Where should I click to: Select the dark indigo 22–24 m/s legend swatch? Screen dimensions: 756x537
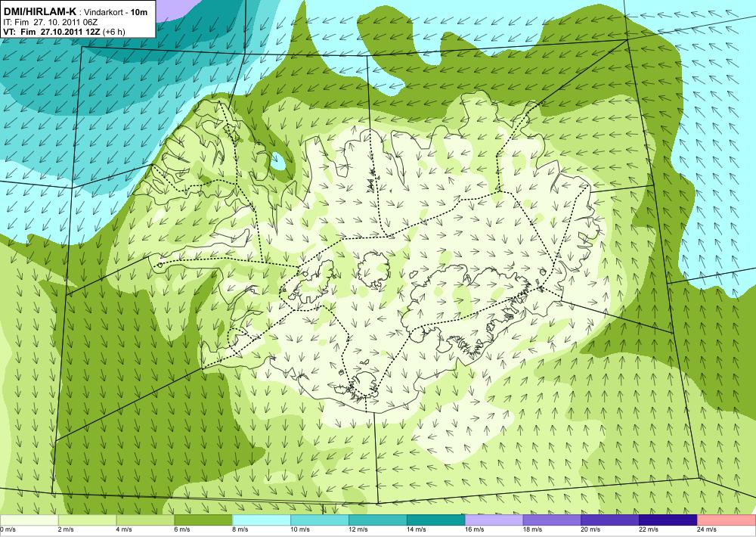point(668,520)
